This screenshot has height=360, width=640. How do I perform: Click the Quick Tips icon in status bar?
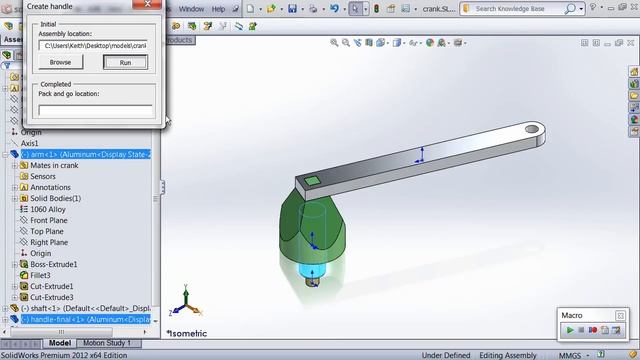[601, 354]
